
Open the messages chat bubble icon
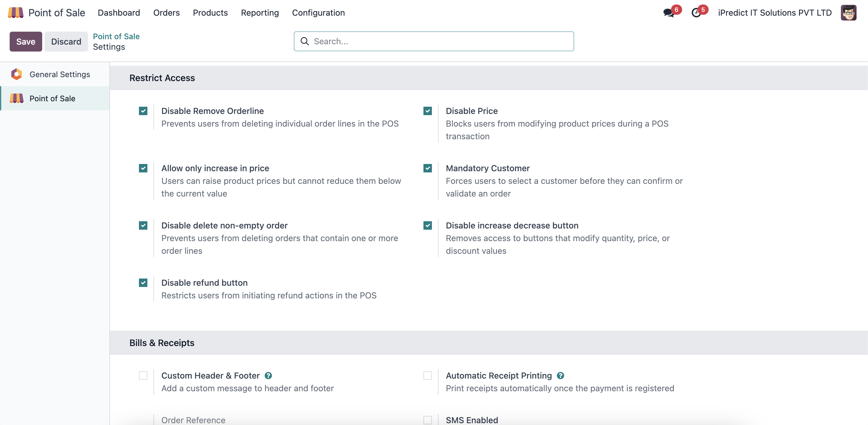pos(668,13)
